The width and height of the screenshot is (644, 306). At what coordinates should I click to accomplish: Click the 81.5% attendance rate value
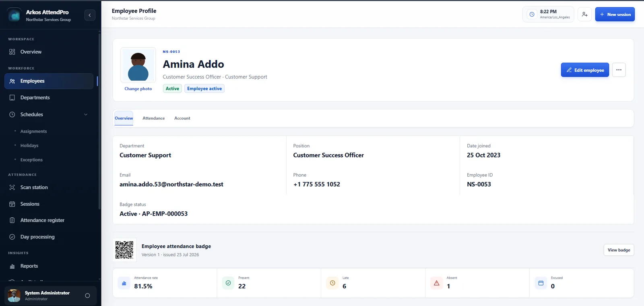click(143, 286)
